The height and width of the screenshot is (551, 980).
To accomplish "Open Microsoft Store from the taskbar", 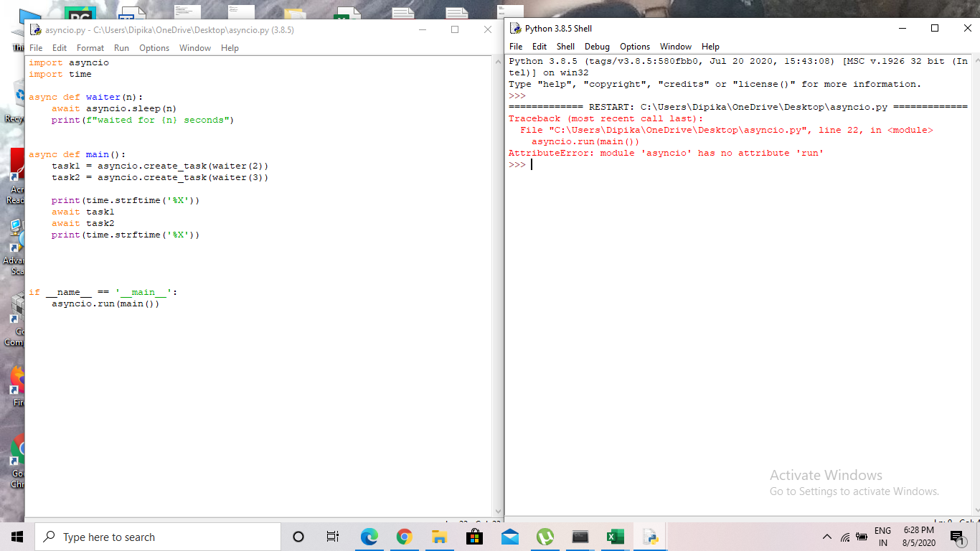I will tap(474, 537).
